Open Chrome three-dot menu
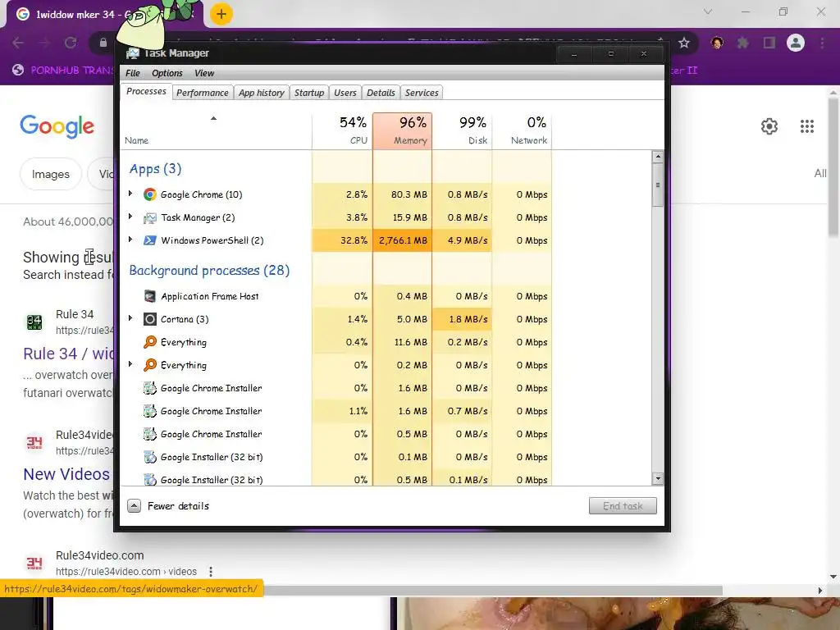This screenshot has height=630, width=840. pos(822,43)
